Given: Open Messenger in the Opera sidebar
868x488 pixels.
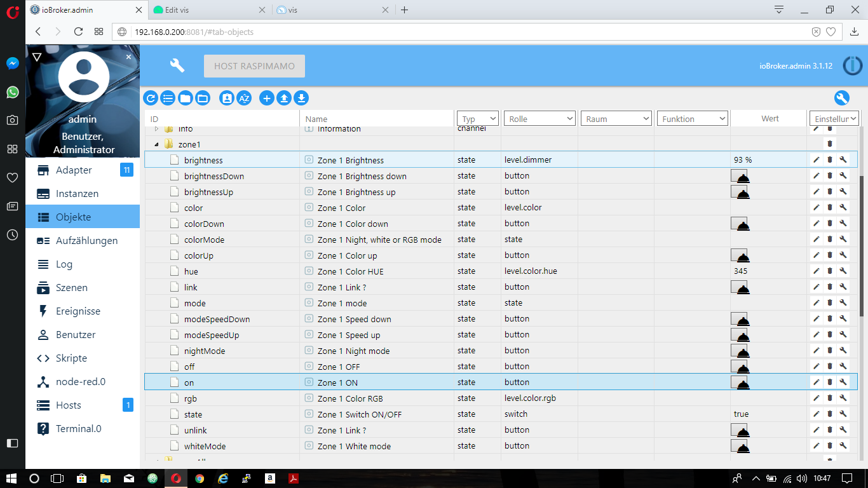Looking at the screenshot, I should click(x=13, y=64).
